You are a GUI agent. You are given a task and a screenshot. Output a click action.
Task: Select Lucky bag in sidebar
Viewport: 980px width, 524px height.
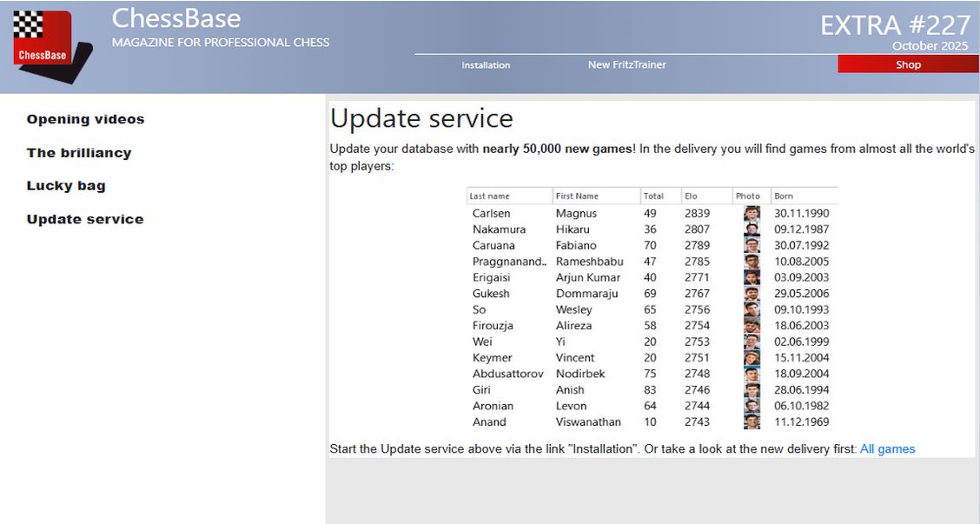click(66, 186)
